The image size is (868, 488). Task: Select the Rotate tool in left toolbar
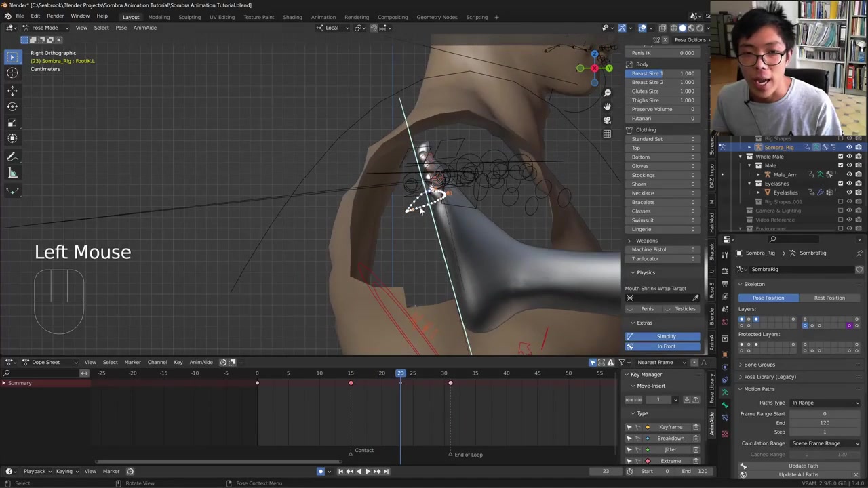12,106
